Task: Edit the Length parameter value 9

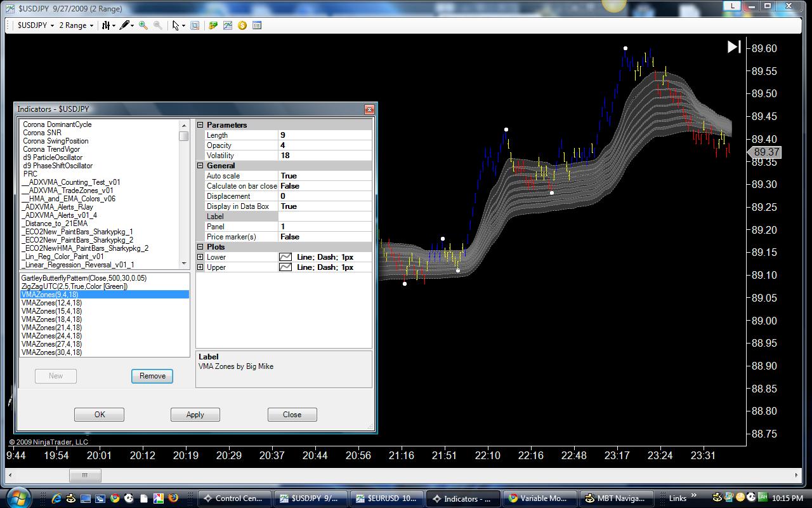Action: pos(325,135)
